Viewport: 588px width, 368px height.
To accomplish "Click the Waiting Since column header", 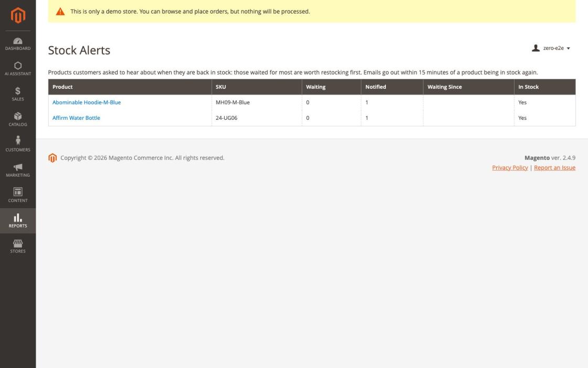I will pyautogui.click(x=468, y=87).
